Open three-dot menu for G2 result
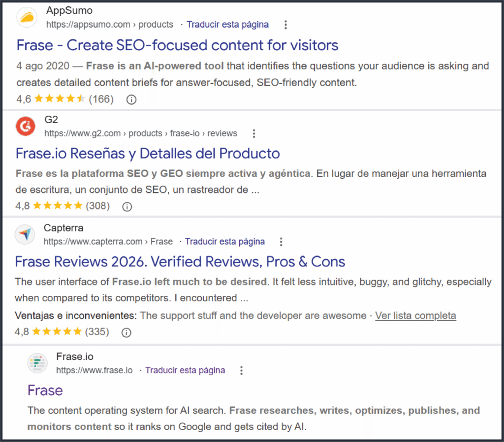Image resolution: width=504 pixels, height=442 pixels. point(254,133)
